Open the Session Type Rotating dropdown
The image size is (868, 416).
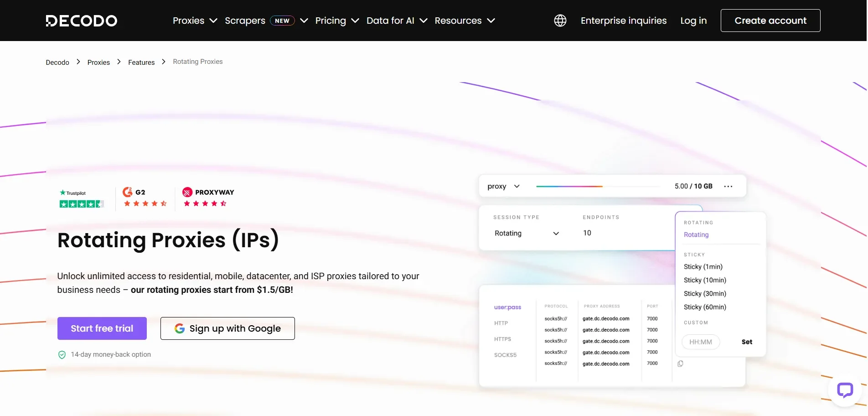pos(527,233)
